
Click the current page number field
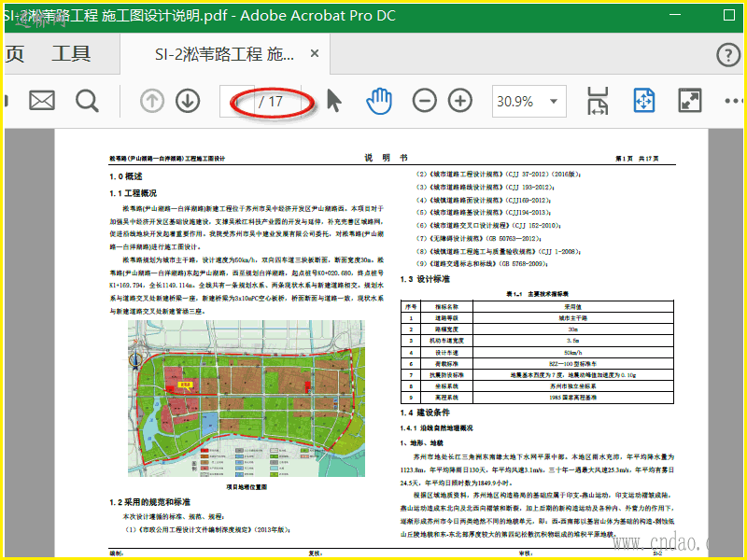click(x=237, y=101)
